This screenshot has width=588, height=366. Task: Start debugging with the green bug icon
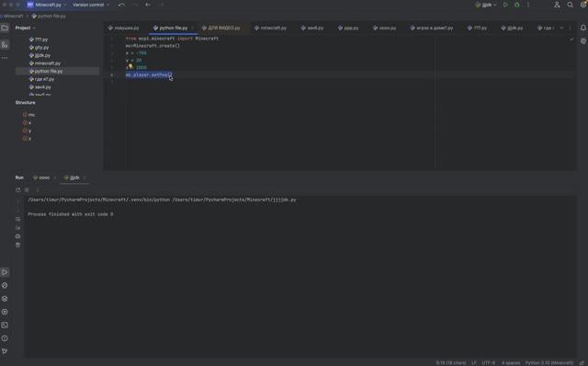coord(516,5)
